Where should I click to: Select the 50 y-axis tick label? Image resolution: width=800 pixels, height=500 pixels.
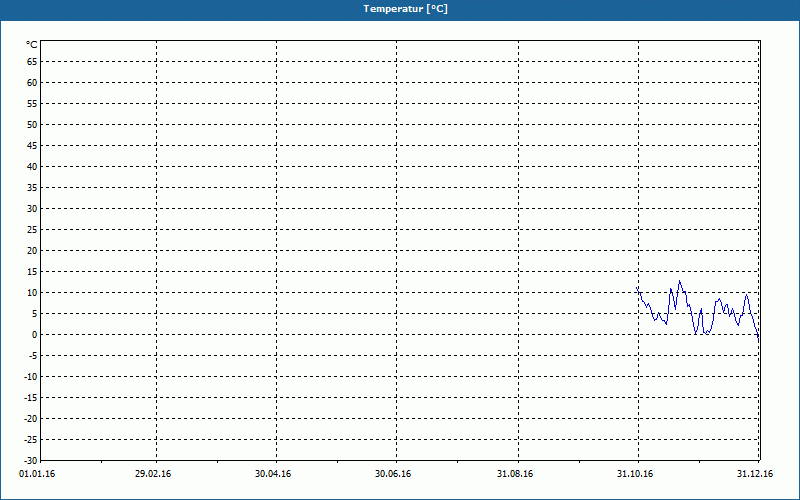(x=31, y=124)
